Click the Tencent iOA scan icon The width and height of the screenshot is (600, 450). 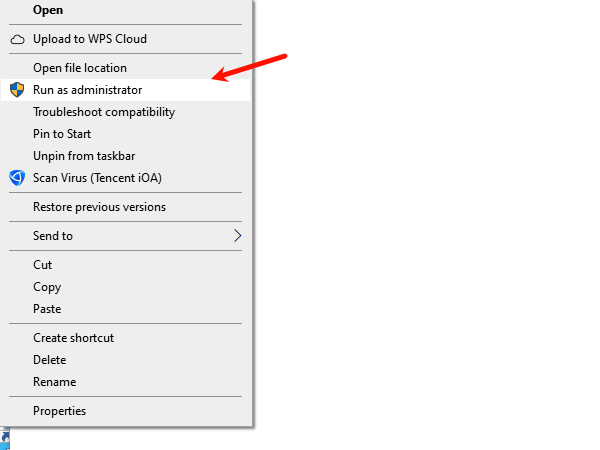pos(17,178)
